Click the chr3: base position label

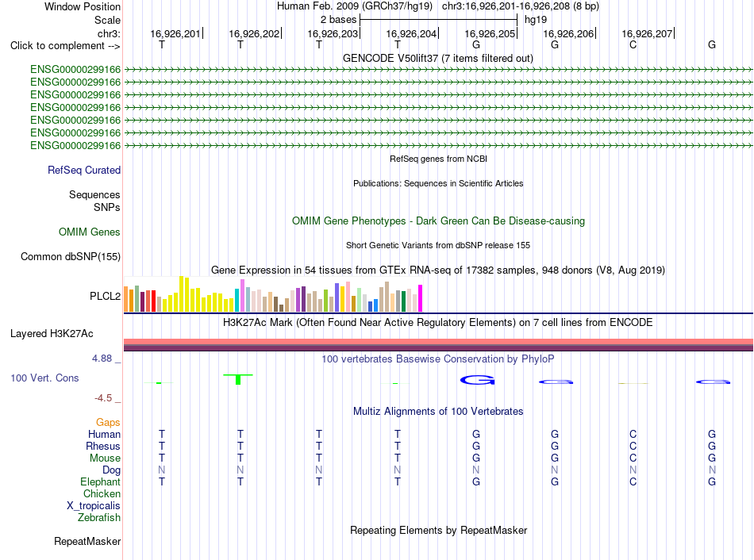tap(109, 33)
